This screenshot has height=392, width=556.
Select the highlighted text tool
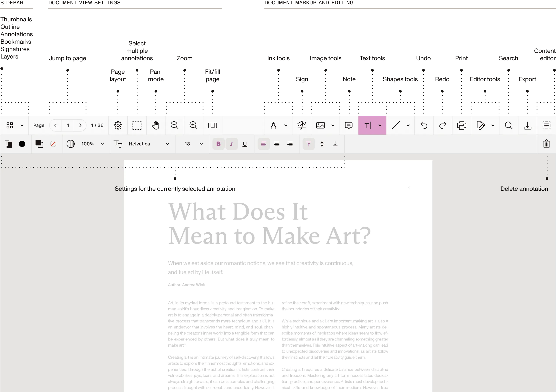(368, 126)
